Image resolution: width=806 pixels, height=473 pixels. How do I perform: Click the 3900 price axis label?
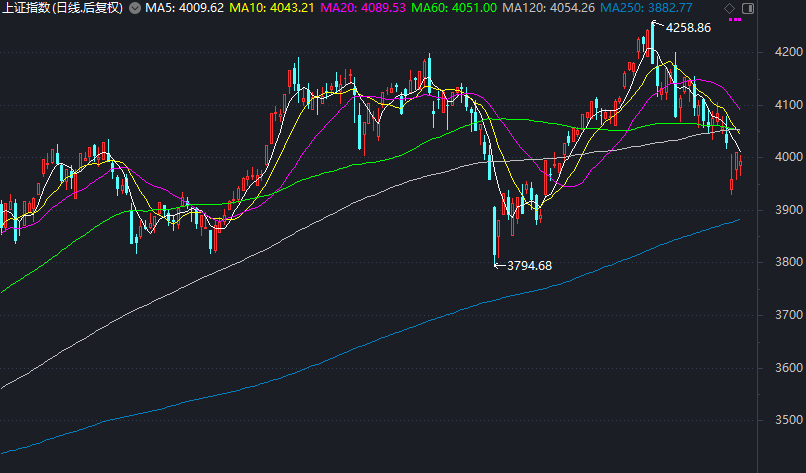pos(789,210)
